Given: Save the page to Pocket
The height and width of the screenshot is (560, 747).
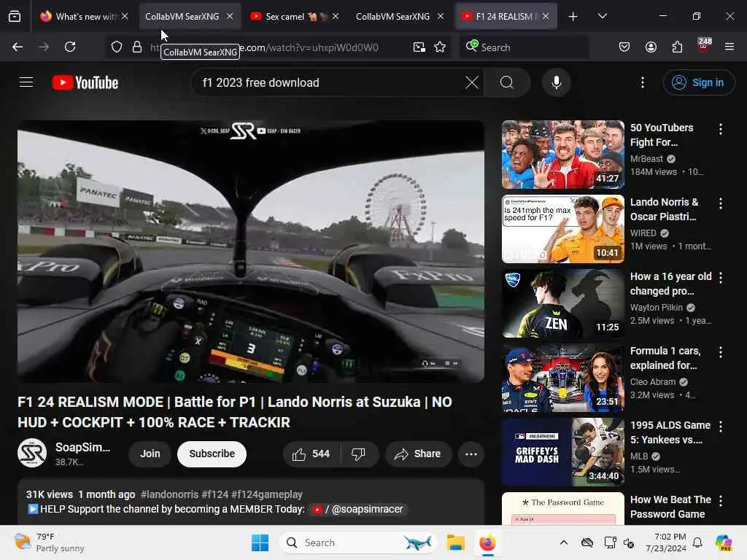Looking at the screenshot, I should [624, 47].
